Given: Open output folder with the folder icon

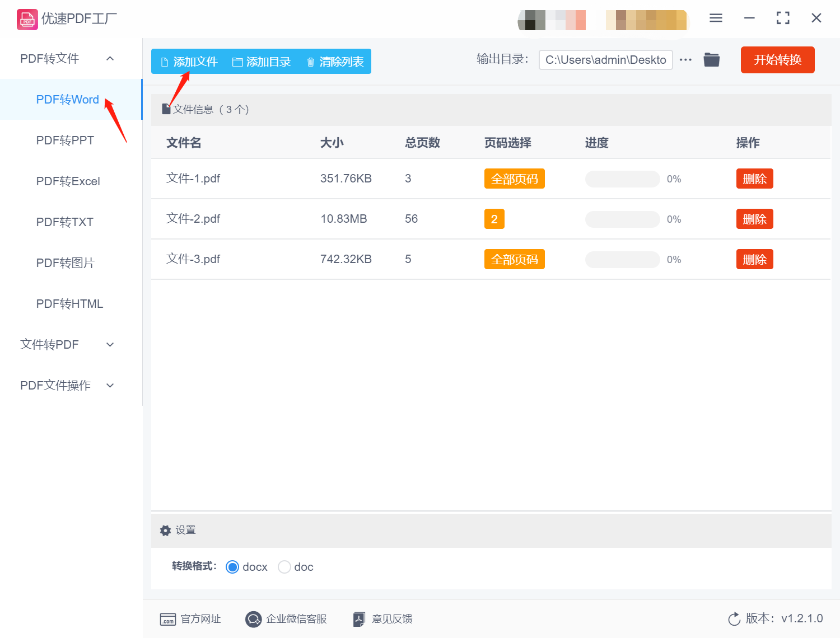Looking at the screenshot, I should 712,59.
